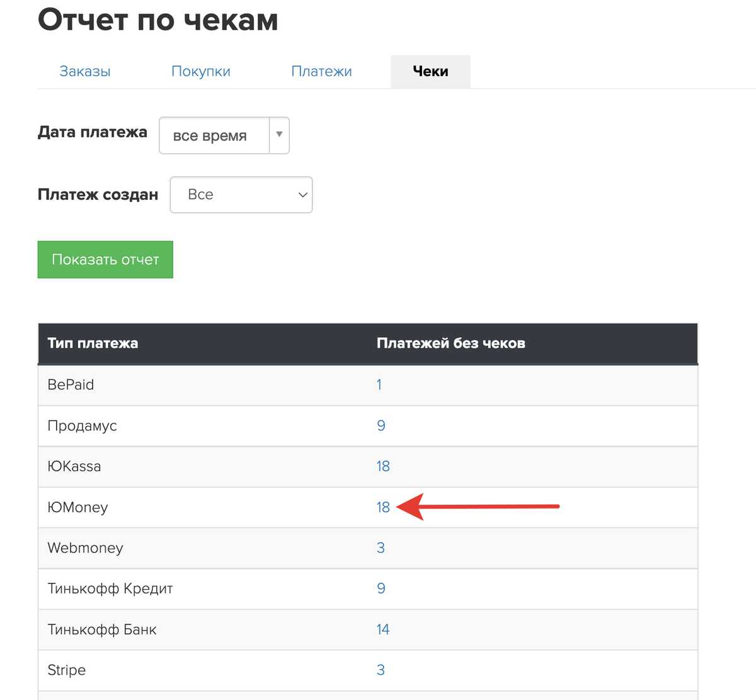This screenshot has height=700, width=756.
Task: Open the Платеж создан 'Все' dropdown
Action: coord(241,195)
